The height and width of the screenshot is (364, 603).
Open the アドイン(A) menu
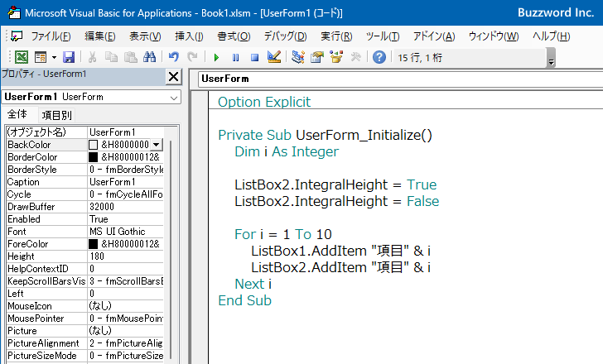434,36
